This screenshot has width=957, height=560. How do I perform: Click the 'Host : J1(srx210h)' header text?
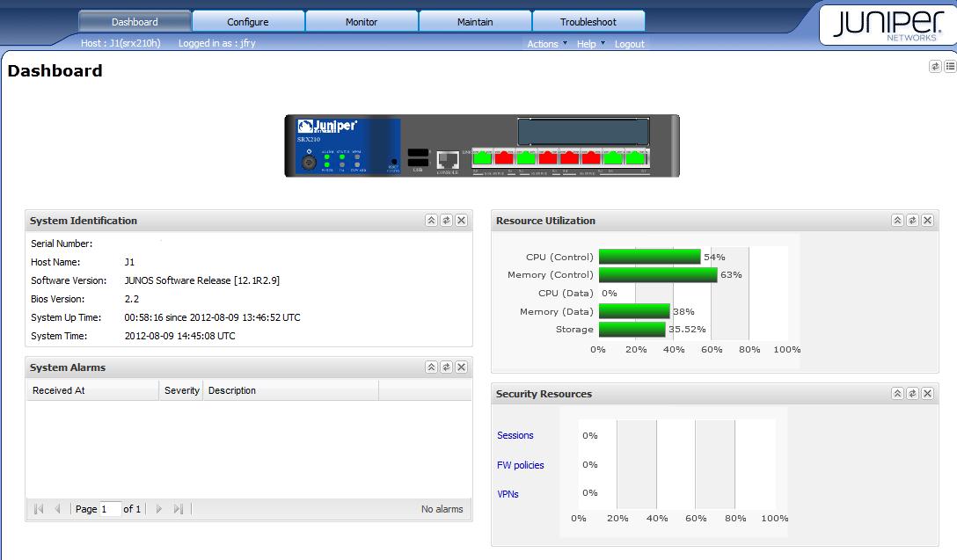121,43
